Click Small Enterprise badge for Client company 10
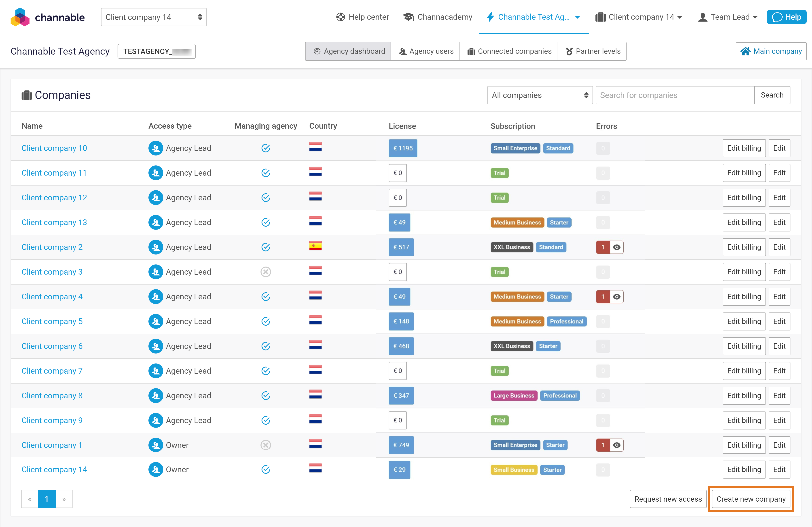This screenshot has height=527, width=812. click(x=515, y=148)
